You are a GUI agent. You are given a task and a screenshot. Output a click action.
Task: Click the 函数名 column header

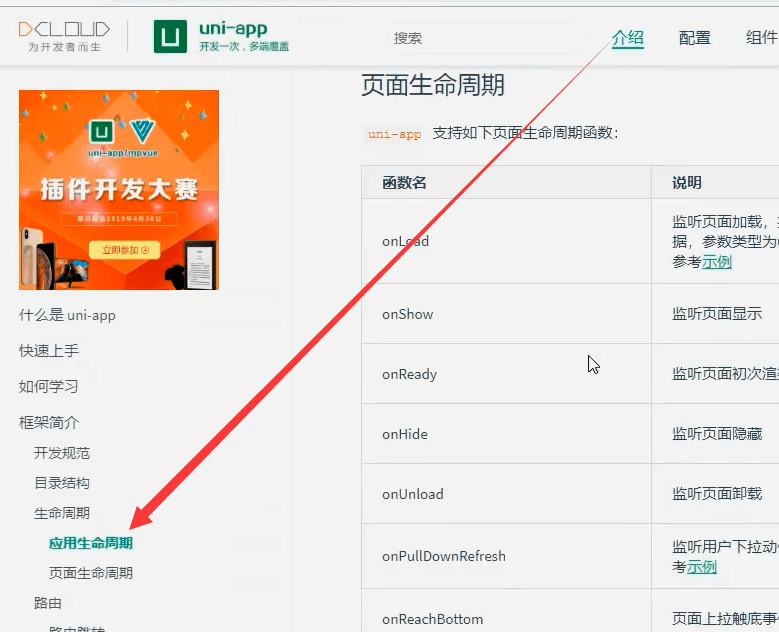[506, 182]
